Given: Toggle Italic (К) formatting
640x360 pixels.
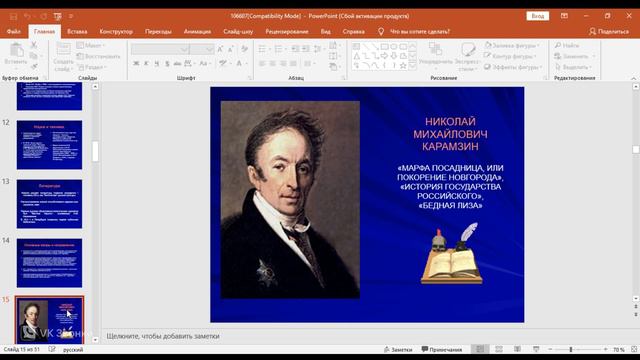Looking at the screenshot, I should (x=146, y=63).
